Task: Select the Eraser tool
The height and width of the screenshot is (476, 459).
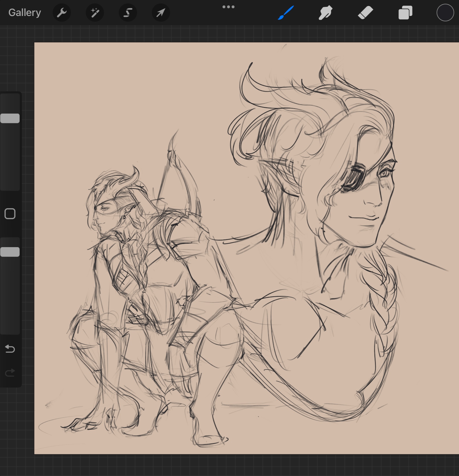Action: pyautogui.click(x=365, y=13)
